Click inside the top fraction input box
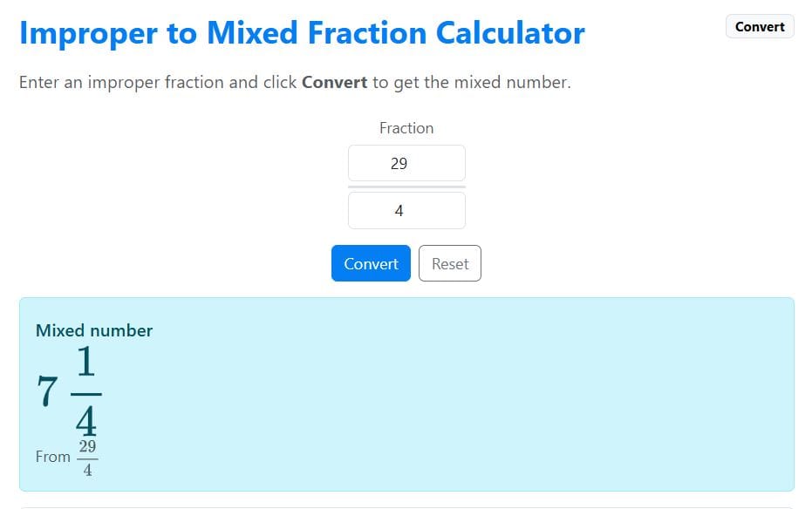The image size is (812, 509). [x=406, y=163]
